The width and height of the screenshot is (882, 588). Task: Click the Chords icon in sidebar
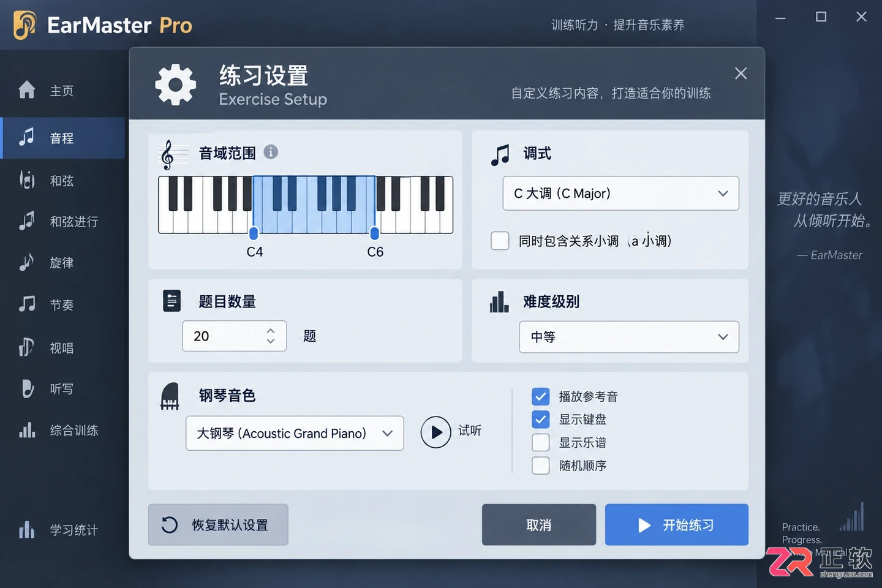(x=27, y=179)
